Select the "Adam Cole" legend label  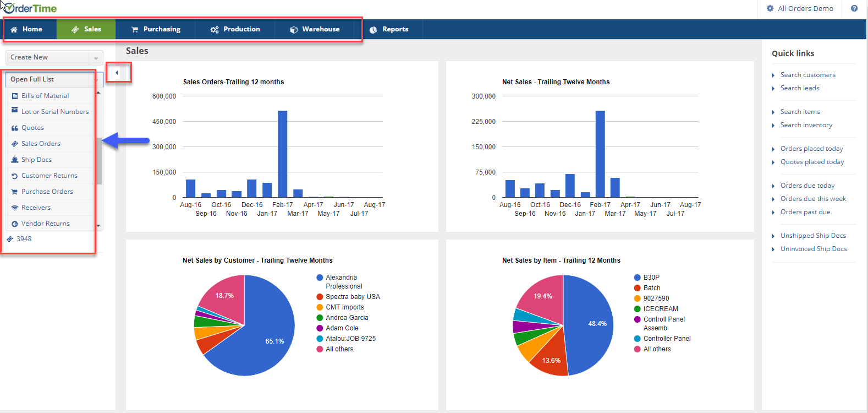point(342,328)
